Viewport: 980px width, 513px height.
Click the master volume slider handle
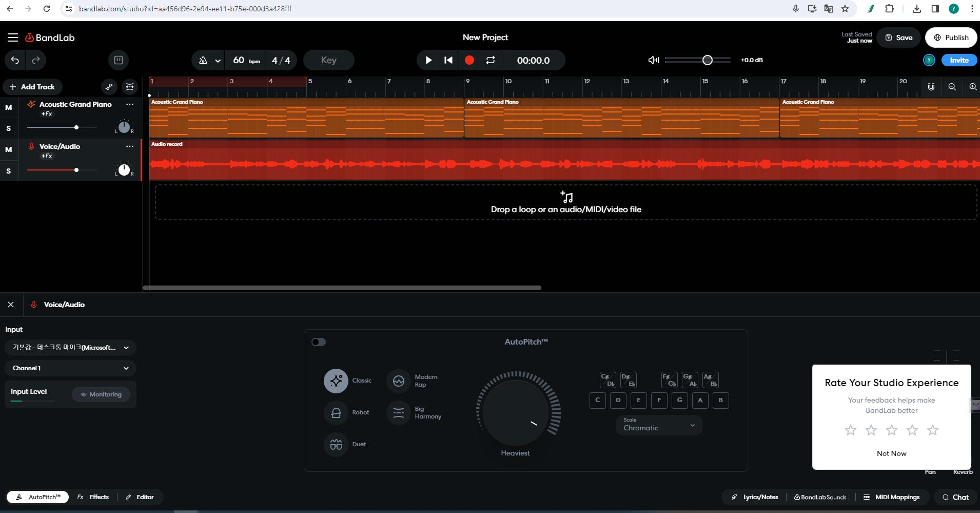[x=707, y=60]
